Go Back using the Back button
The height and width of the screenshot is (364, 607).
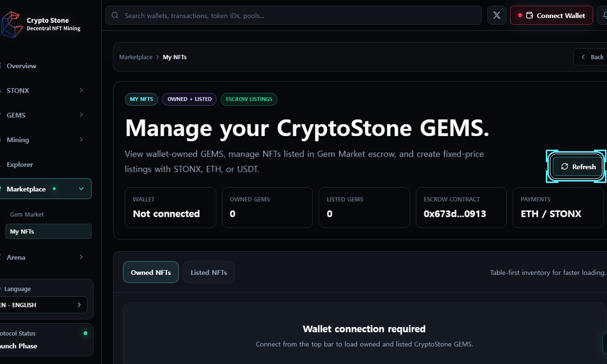tap(590, 57)
